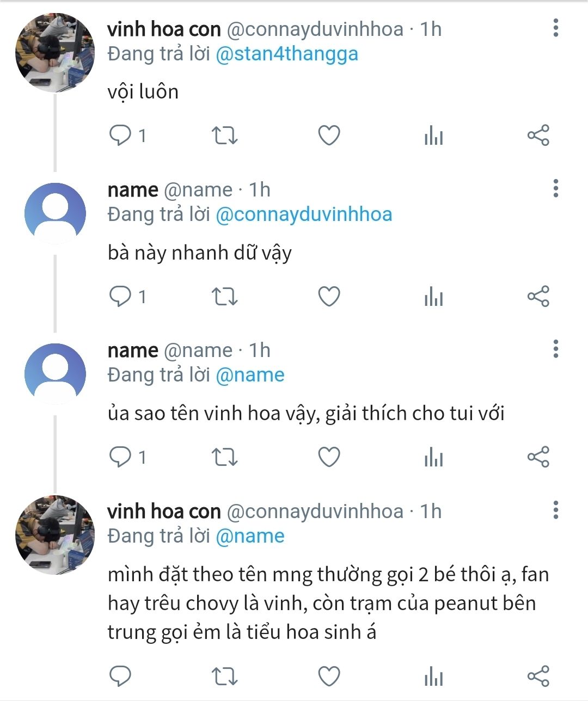Image resolution: width=588 pixels, height=701 pixels.
Task: Open default avatar of "bà này nhanh" author
Action: [x=54, y=213]
